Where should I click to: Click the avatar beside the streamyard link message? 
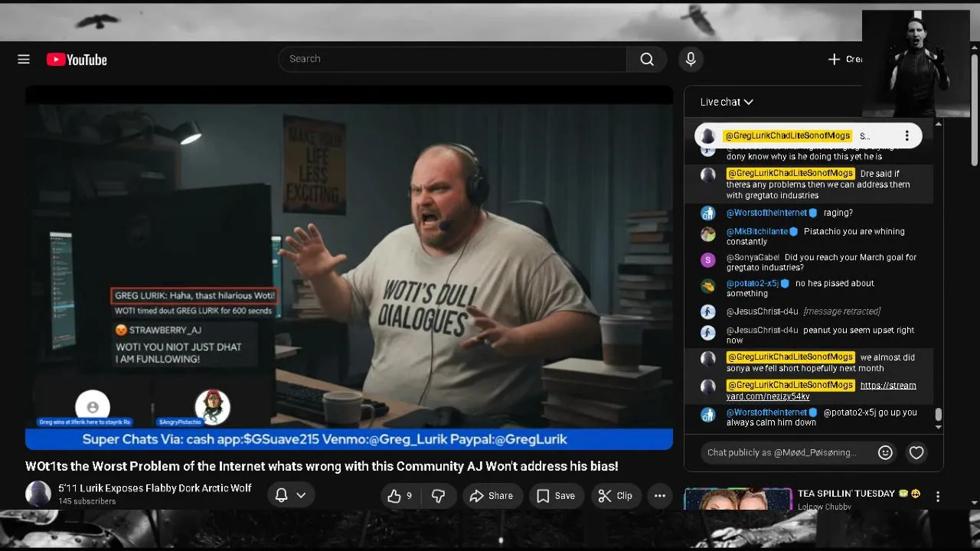(x=708, y=386)
